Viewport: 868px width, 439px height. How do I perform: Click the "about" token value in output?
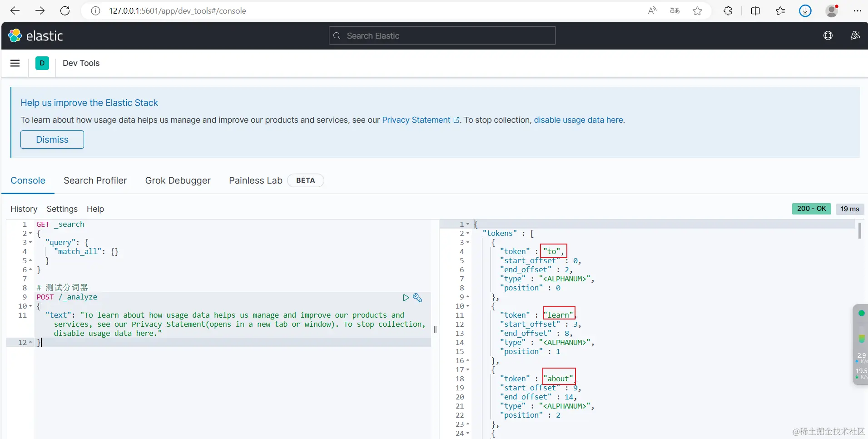pos(559,379)
